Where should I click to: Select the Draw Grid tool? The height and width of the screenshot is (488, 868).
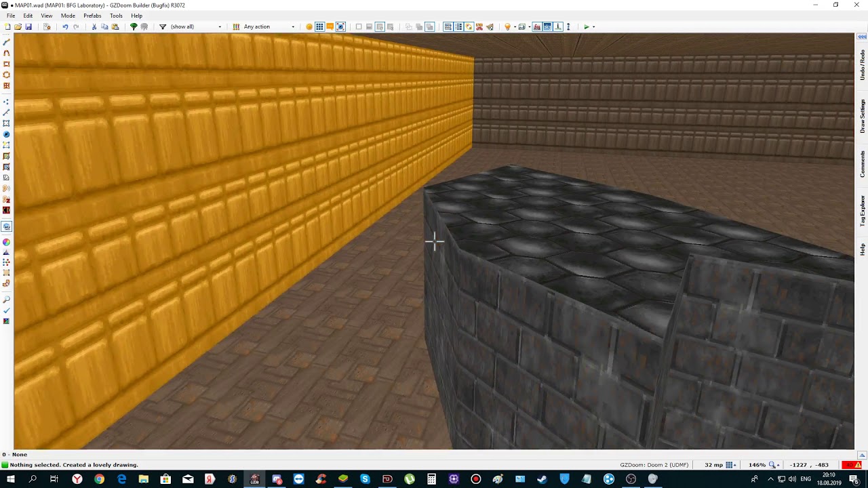point(7,85)
